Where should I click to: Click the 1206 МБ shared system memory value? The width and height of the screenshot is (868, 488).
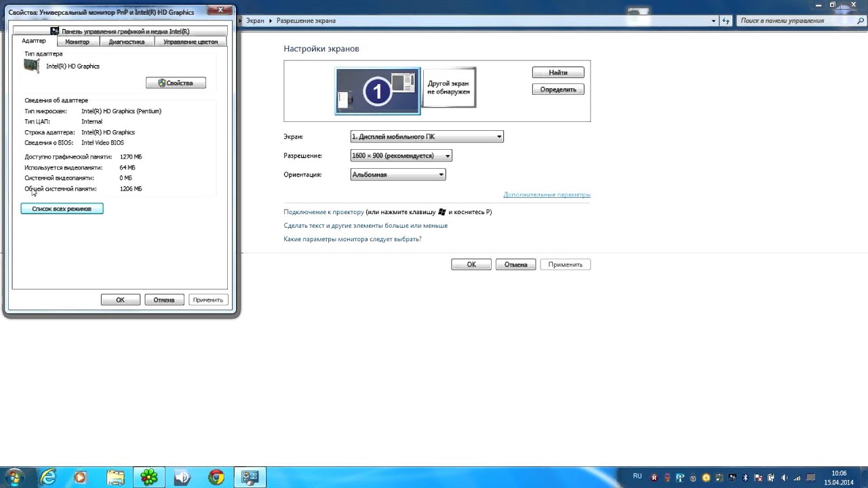(x=131, y=189)
